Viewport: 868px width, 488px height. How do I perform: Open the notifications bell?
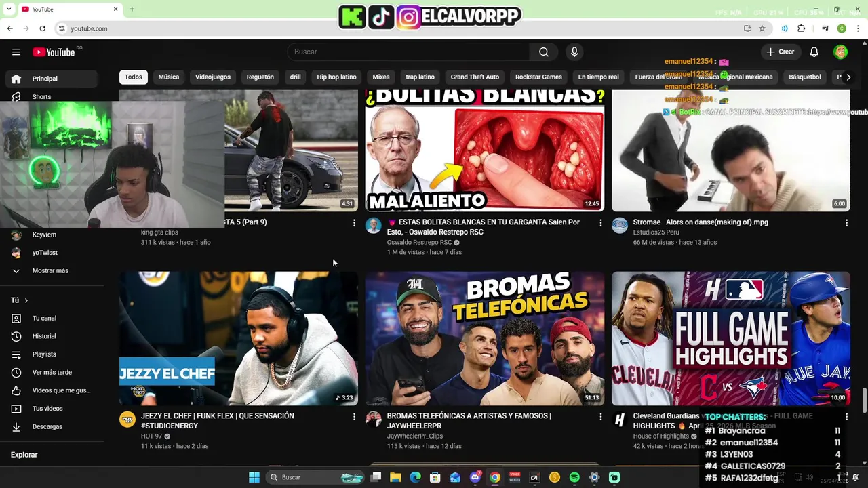click(x=814, y=52)
